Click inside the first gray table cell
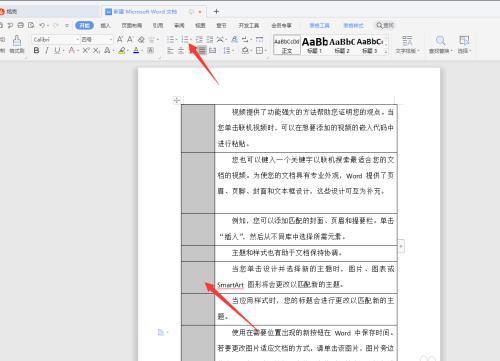 click(x=198, y=128)
